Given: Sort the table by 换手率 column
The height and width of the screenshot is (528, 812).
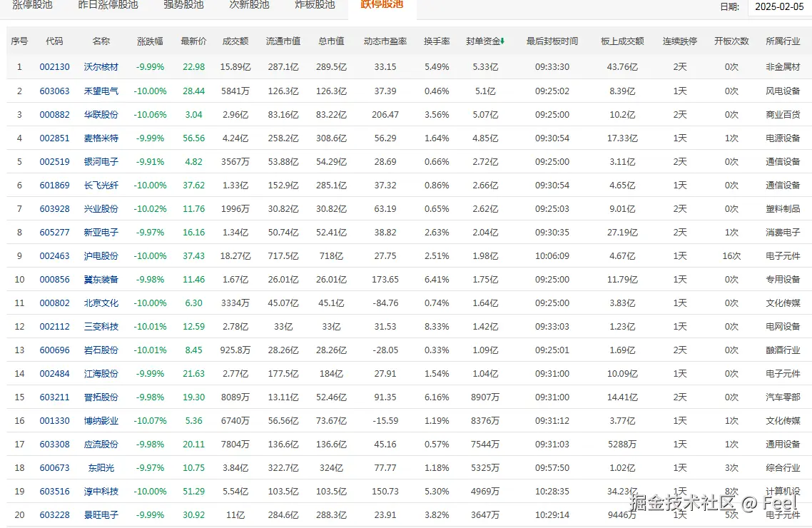Looking at the screenshot, I should (x=436, y=41).
